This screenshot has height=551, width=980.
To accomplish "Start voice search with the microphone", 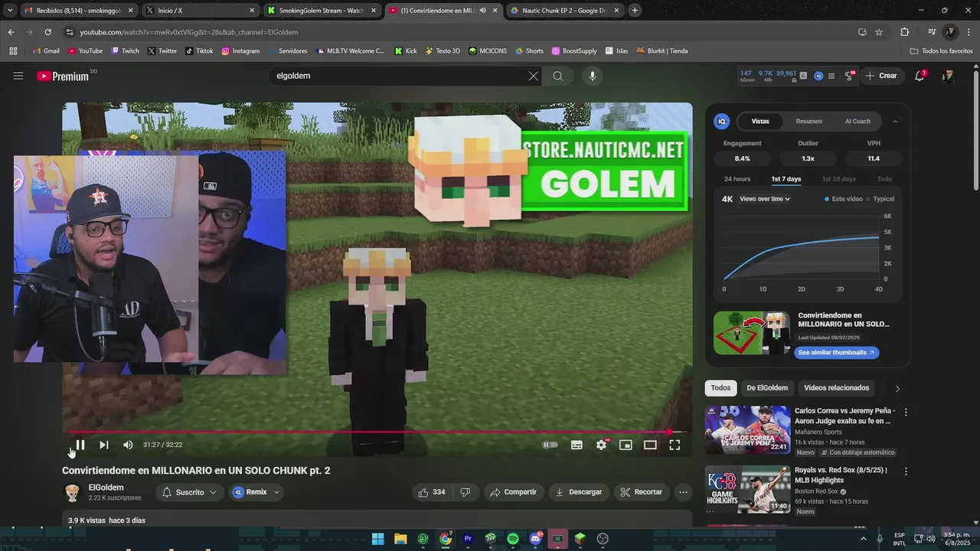I will click(x=592, y=76).
